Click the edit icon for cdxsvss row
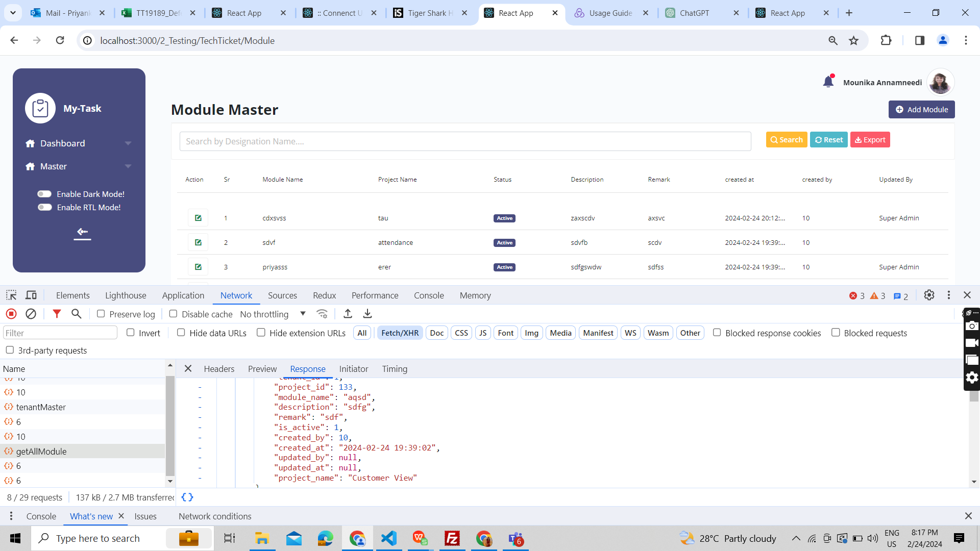Image resolution: width=980 pixels, height=551 pixels. 198,218
